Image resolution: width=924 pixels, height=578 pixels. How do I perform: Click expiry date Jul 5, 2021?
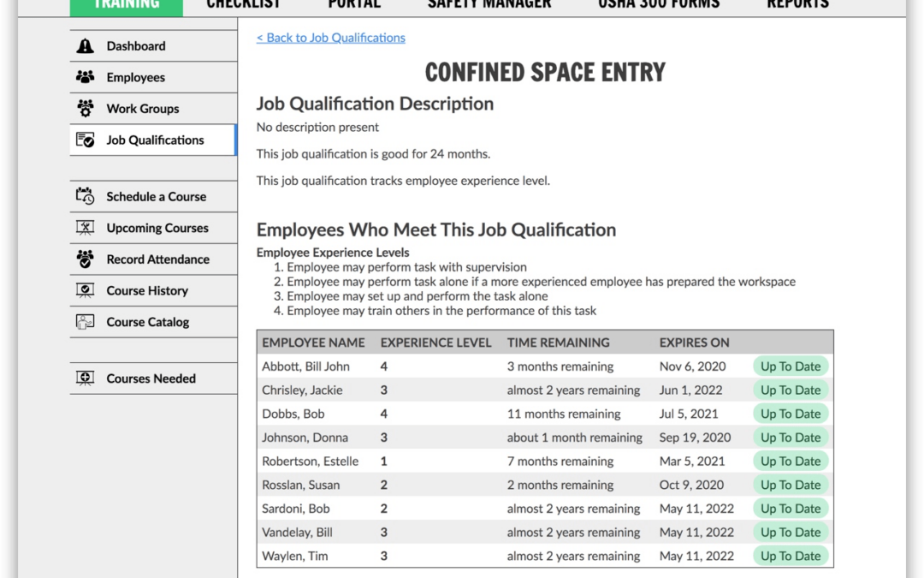[689, 414]
